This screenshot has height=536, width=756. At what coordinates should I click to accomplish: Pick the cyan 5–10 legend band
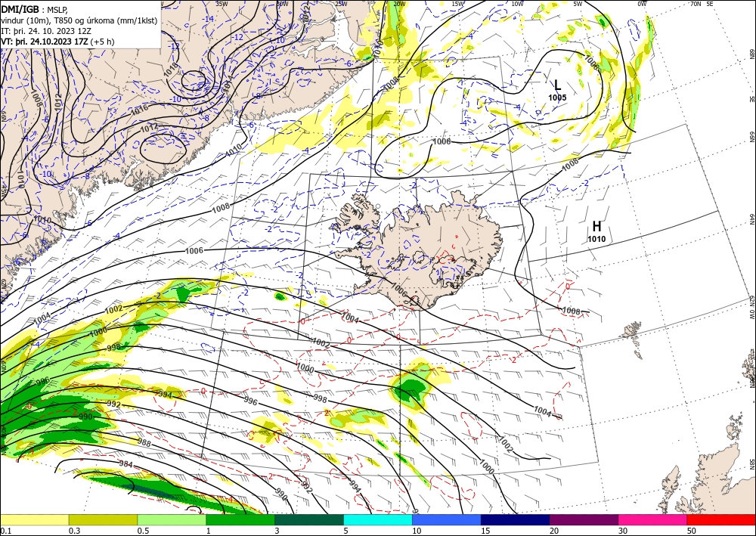tap(378, 519)
